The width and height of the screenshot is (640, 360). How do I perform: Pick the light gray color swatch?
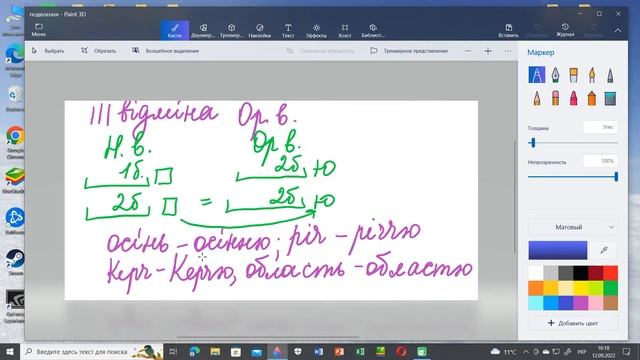tap(551, 273)
